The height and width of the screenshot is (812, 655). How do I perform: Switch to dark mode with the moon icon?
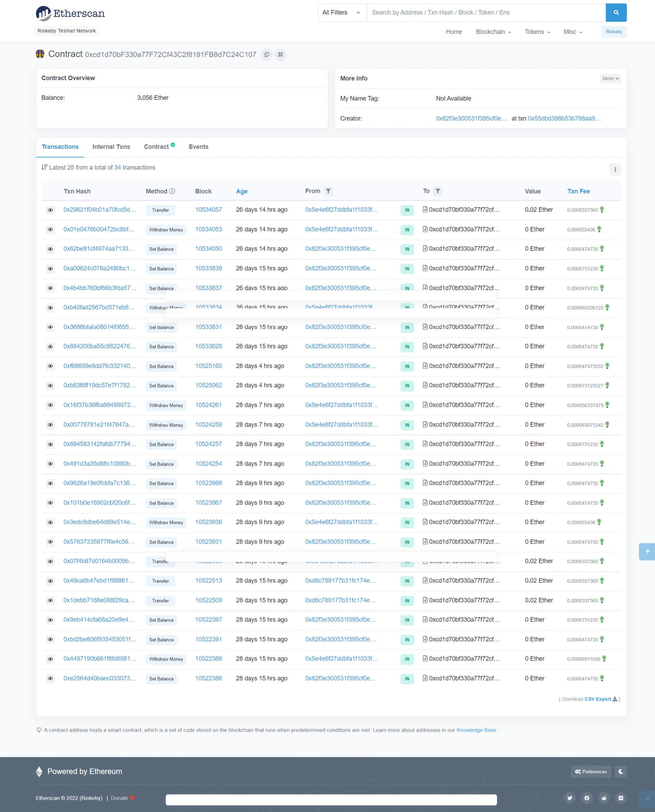[621, 771]
